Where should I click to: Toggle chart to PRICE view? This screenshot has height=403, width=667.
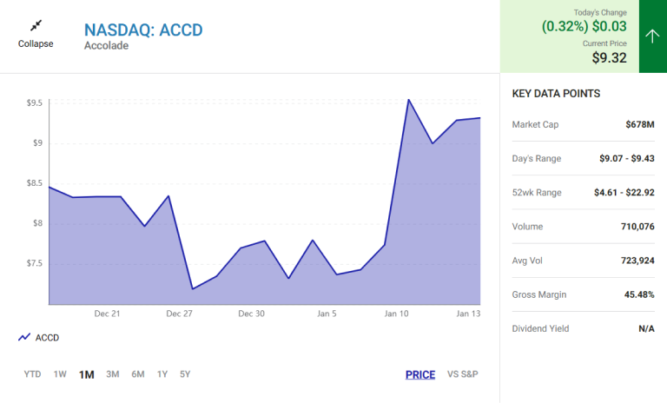(420, 375)
